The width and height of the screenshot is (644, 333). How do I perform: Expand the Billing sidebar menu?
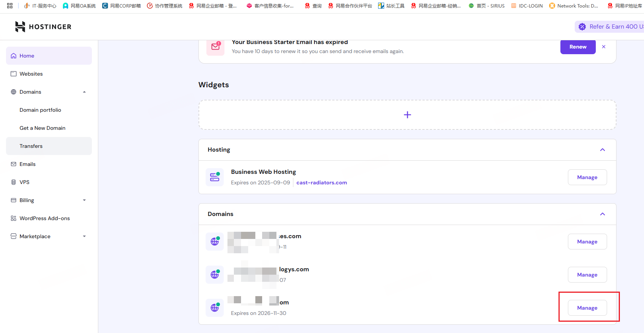point(84,200)
